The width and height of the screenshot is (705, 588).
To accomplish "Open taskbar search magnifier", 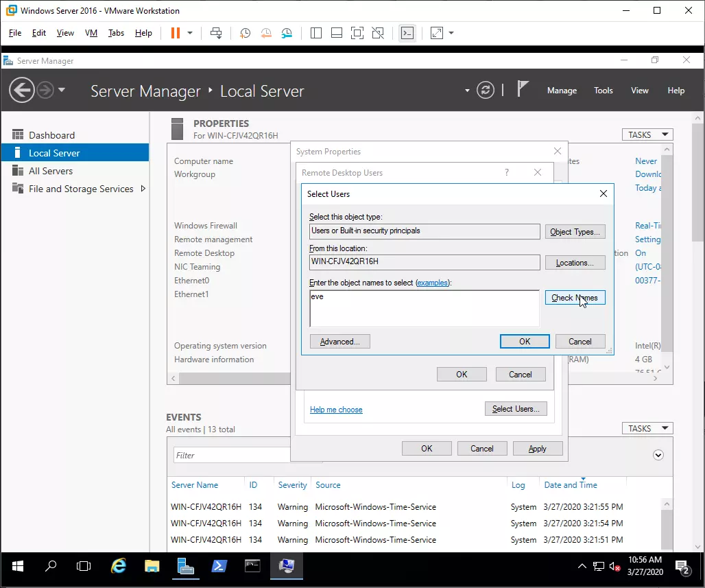I will 51,566.
